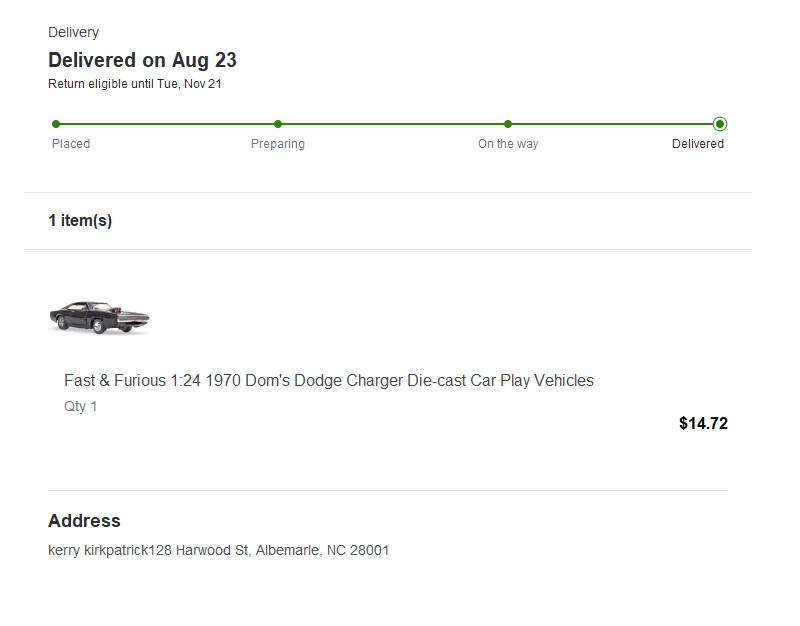Image resolution: width=800 pixels, height=626 pixels.
Task: Click the Return eligible until Nov 21 text
Action: (135, 84)
